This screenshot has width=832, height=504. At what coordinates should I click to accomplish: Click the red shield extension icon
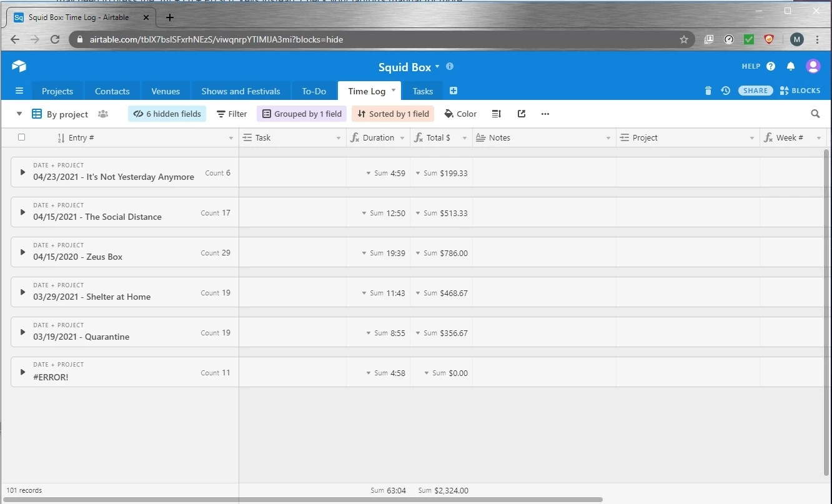pyautogui.click(x=769, y=39)
